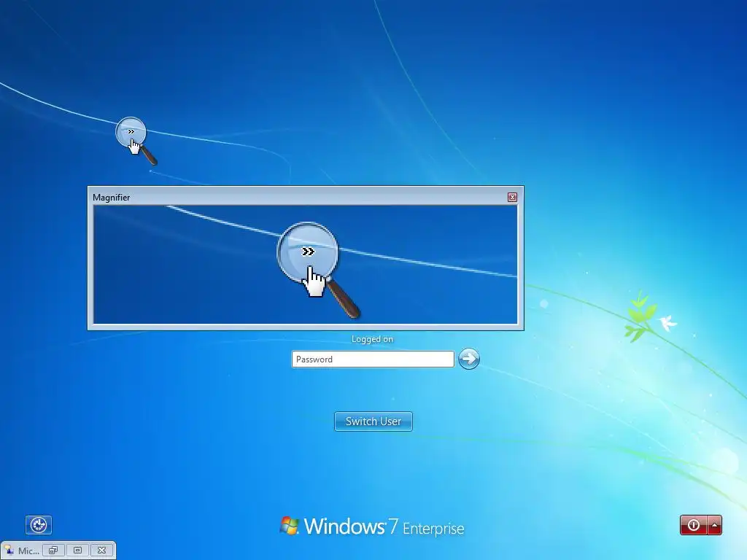747x560 pixels.
Task: Click the "Mic..." minimized window title
Action: click(x=28, y=551)
